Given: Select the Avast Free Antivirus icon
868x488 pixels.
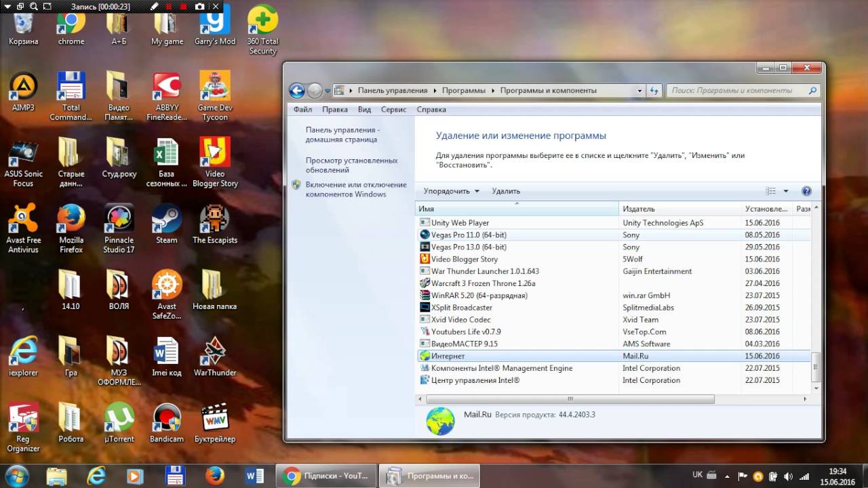Looking at the screenshot, I should pos(24,229).
